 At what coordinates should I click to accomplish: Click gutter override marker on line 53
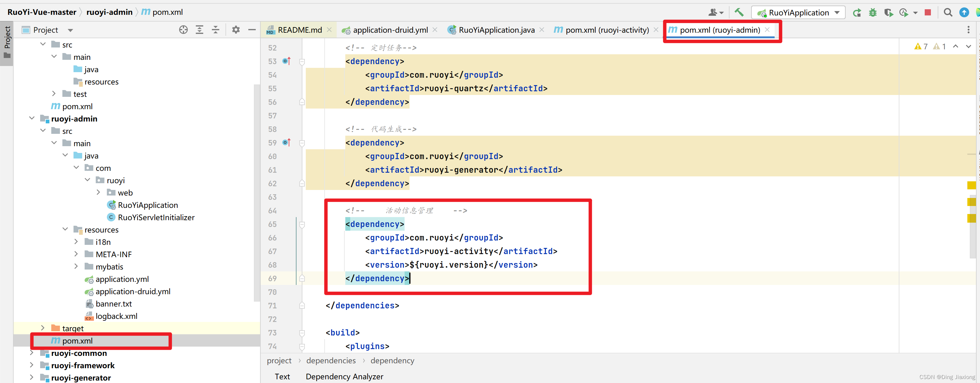pos(287,61)
